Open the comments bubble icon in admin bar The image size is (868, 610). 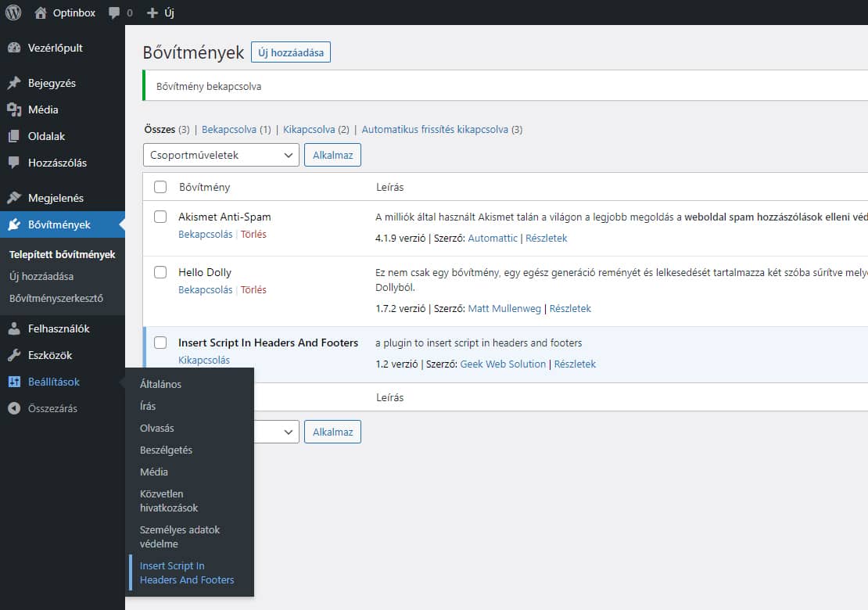[x=115, y=13]
